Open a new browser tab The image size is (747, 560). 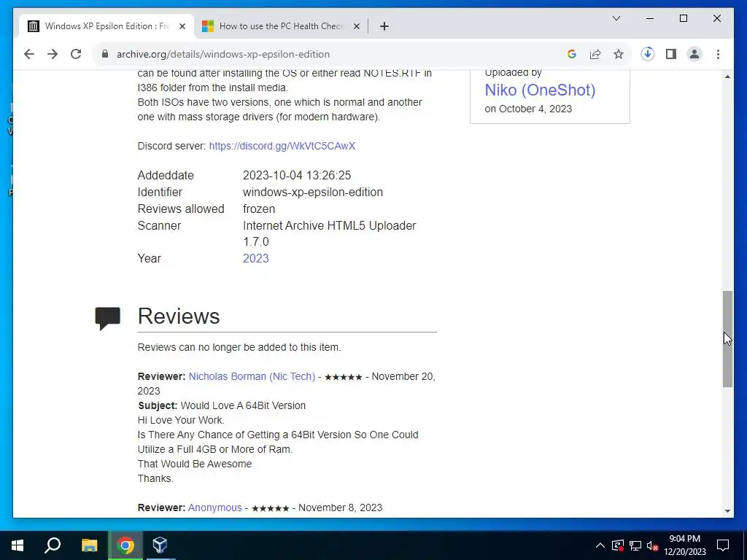point(384,26)
